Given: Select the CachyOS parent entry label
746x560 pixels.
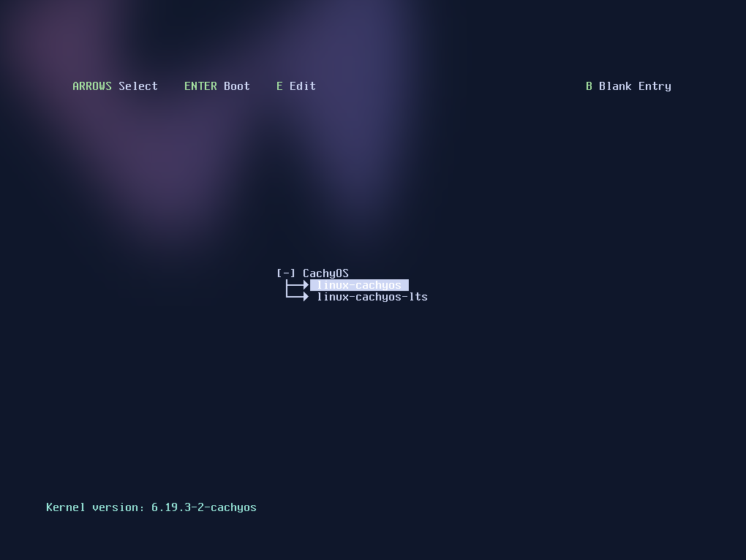Looking at the screenshot, I should pyautogui.click(x=325, y=273).
